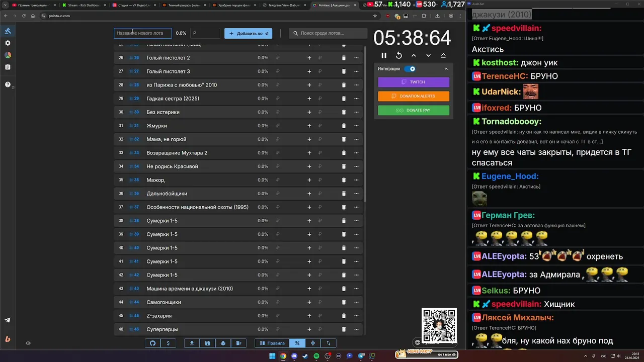Connect DONATION ALERTS integration
This screenshot has height=362, width=644.
pos(414,96)
